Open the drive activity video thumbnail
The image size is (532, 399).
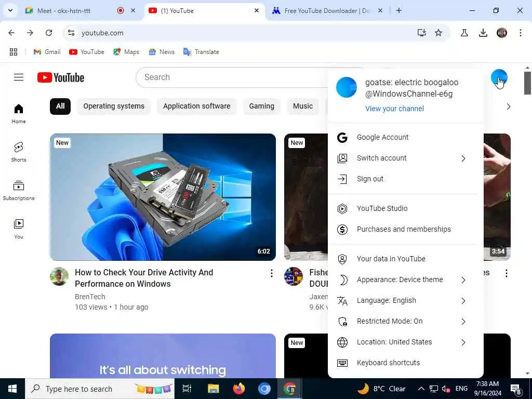163,197
